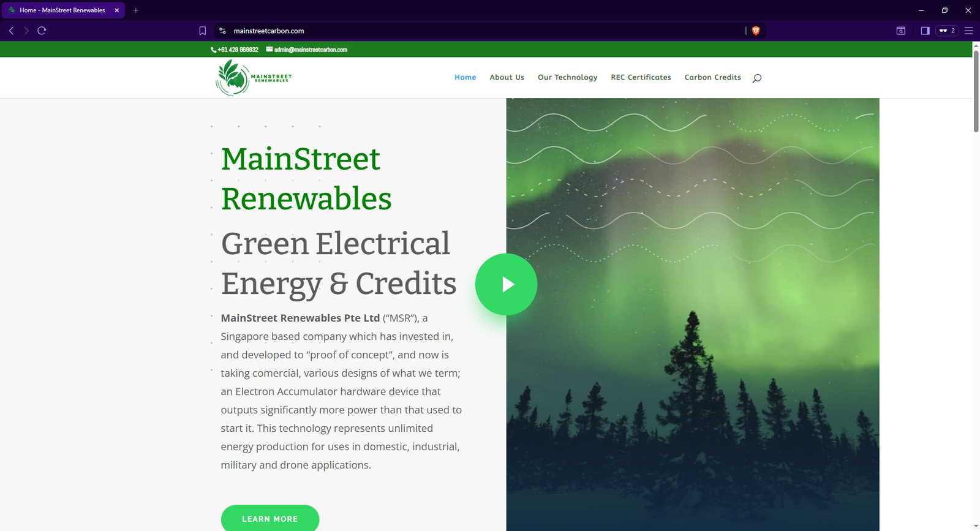The image size is (980, 531).
Task: Open a new tab with plus button
Action: click(x=136, y=10)
